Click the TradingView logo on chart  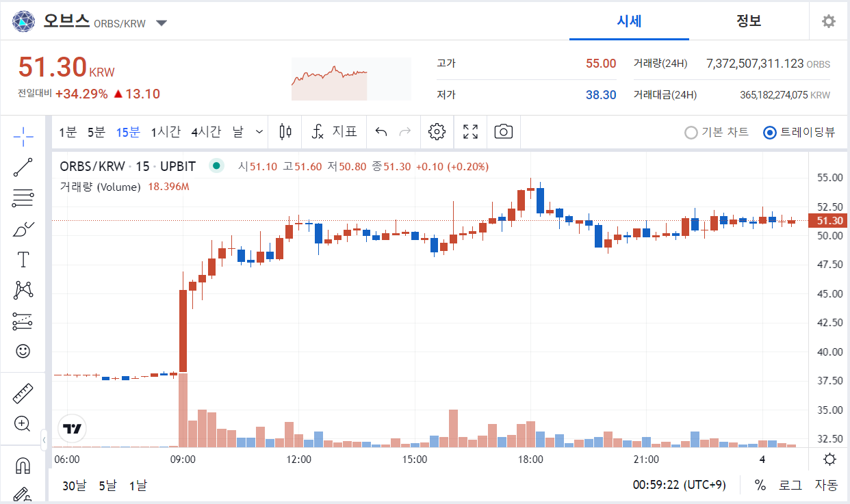pyautogui.click(x=72, y=429)
